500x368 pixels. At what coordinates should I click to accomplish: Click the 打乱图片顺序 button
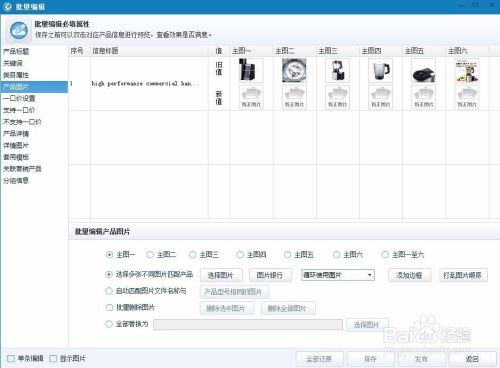tap(463, 275)
